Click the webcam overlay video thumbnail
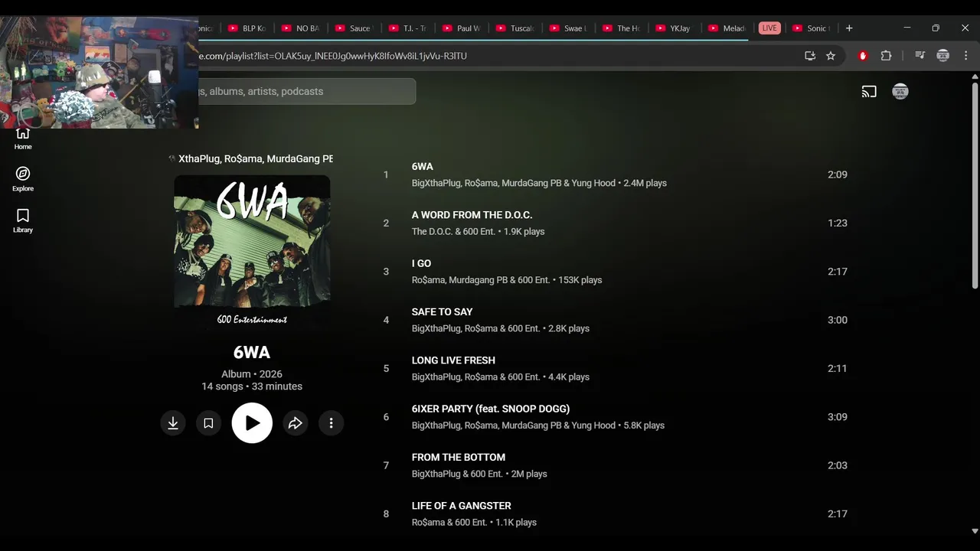Image resolution: width=980 pixels, height=551 pixels. tap(100, 72)
